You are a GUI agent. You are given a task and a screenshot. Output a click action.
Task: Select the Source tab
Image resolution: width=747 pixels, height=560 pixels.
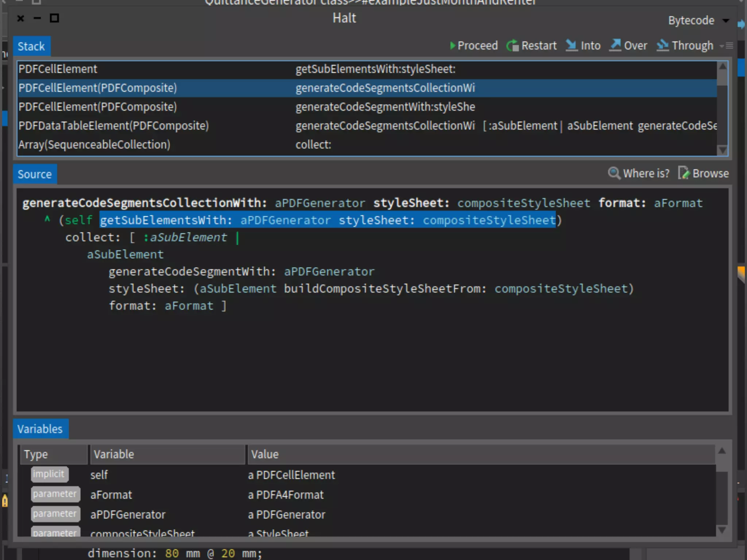(x=35, y=174)
